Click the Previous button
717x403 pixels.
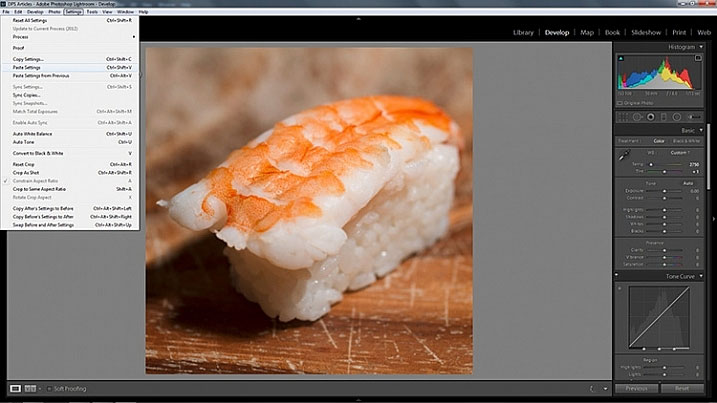point(636,388)
